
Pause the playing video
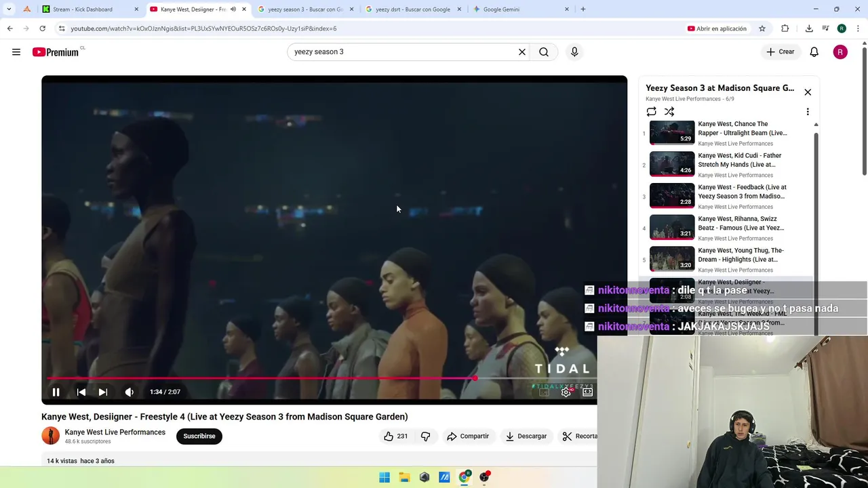pyautogui.click(x=56, y=392)
